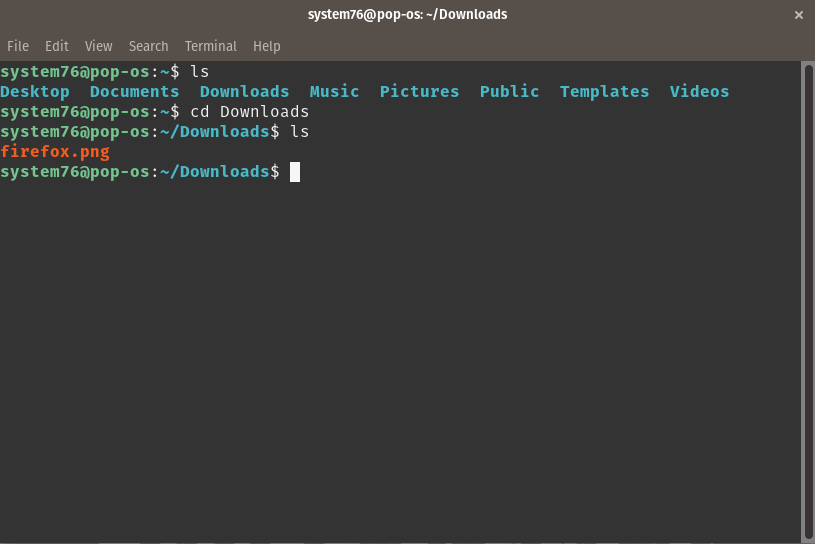
Task: Click the Public directory name
Action: pos(509,92)
